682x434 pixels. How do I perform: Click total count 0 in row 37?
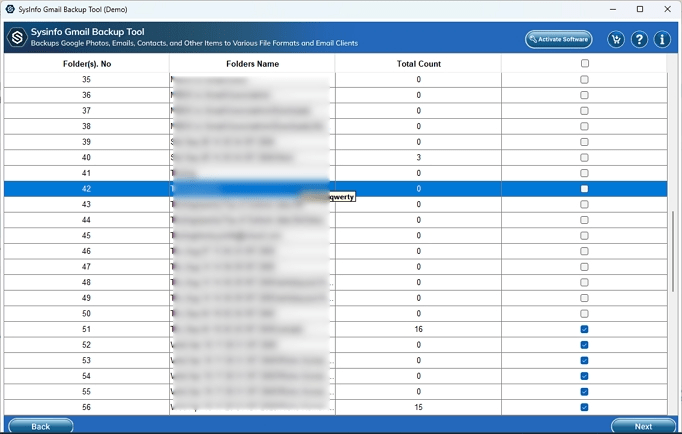coord(418,111)
